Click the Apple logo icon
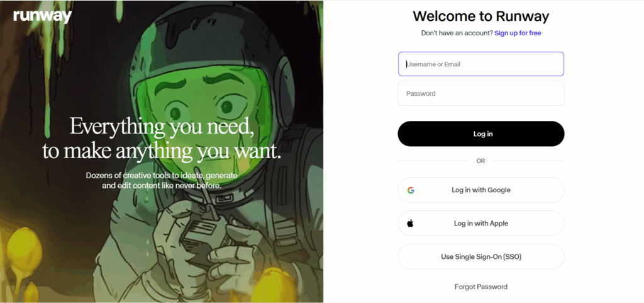Screen dimensions: 644x303 pyautogui.click(x=410, y=223)
